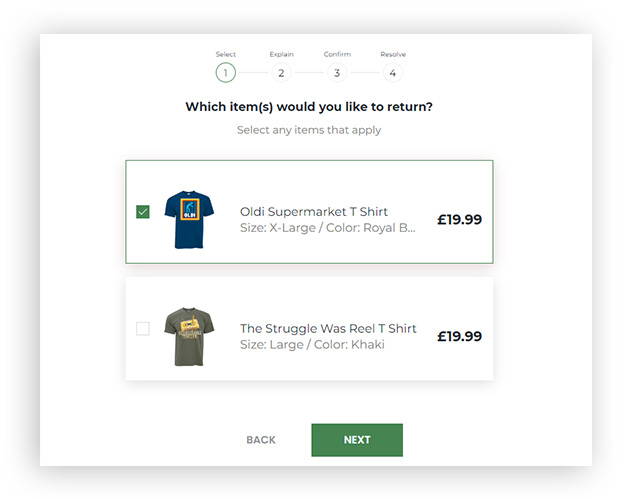Click the khaki Struggle Was Reel shirt image
The width and height of the screenshot is (625, 499).
click(x=189, y=336)
